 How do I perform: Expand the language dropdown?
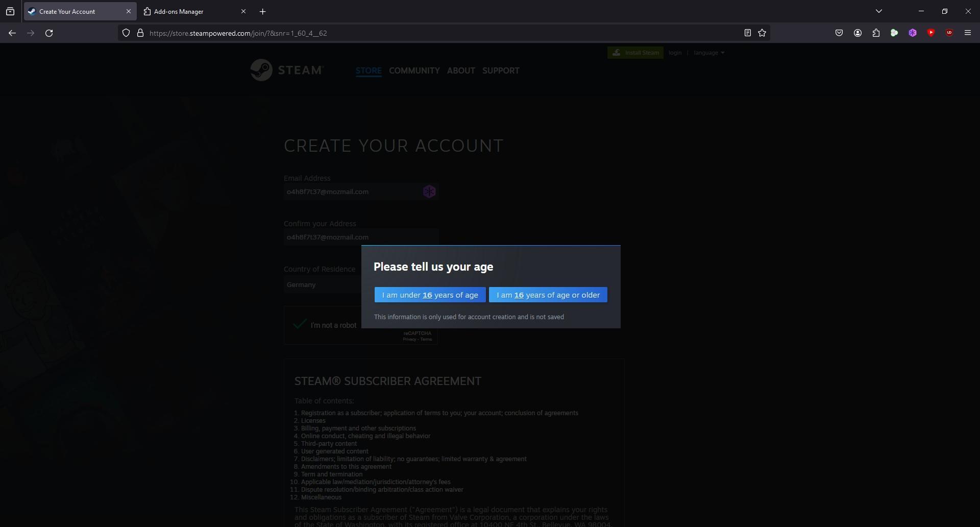(x=709, y=53)
